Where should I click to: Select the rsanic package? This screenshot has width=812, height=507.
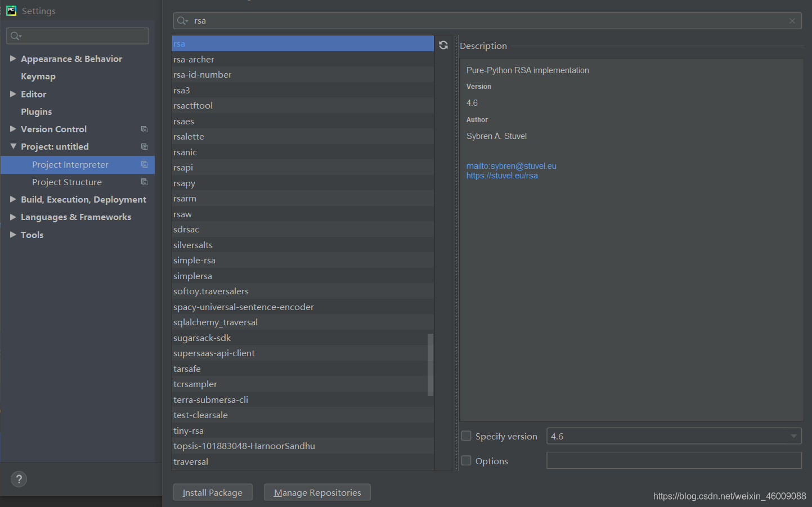coord(303,152)
